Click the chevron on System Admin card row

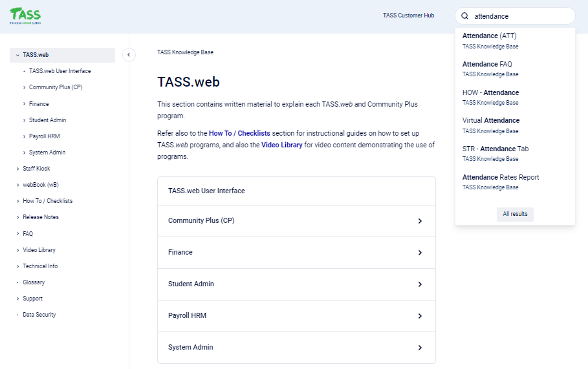pos(420,348)
